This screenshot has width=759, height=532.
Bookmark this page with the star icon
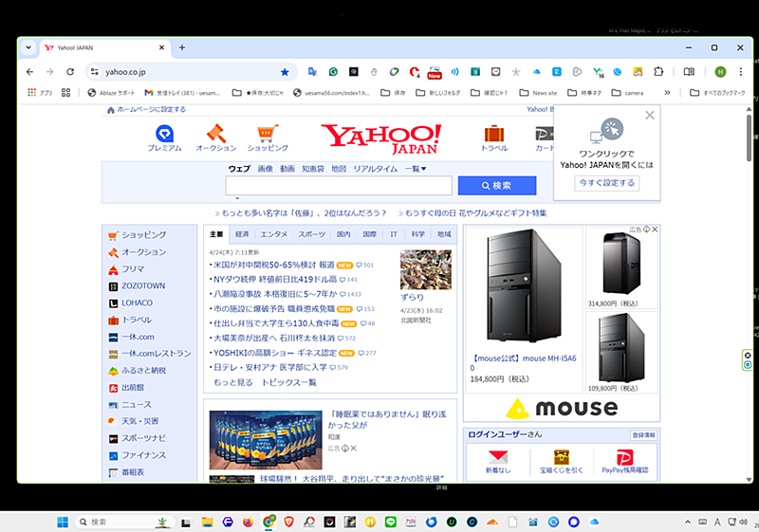[x=285, y=72]
